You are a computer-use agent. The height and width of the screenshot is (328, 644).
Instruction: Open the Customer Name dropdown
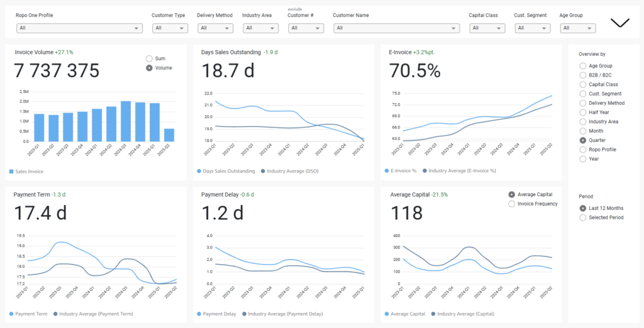(x=396, y=28)
